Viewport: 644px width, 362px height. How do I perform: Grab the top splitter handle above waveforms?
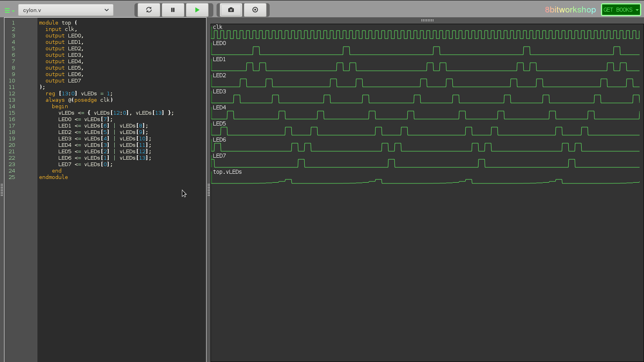coord(427,20)
